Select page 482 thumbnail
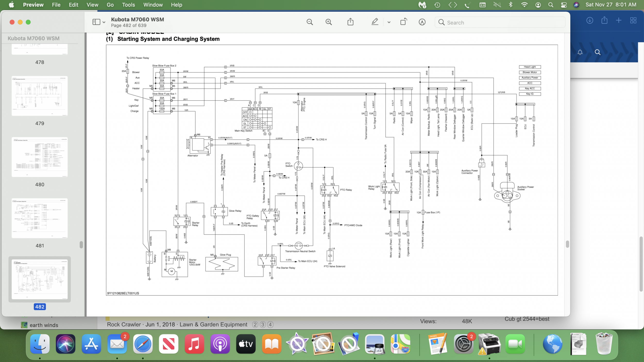 point(40,279)
